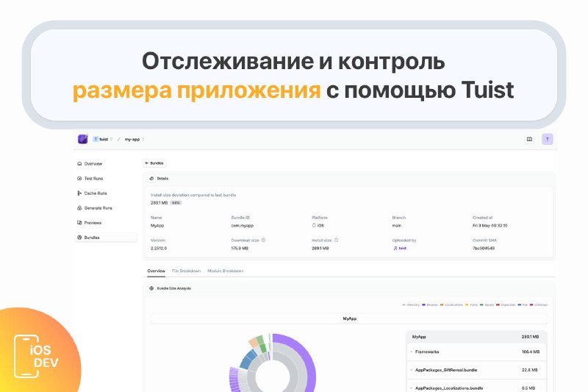Go back using the Bundles button
This screenshot has height=392, width=588.
tap(154, 163)
